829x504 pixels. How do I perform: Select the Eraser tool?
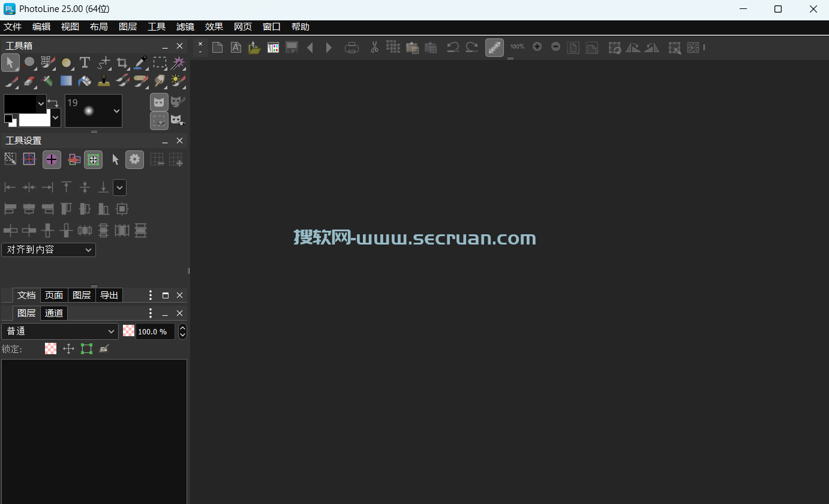click(29, 81)
